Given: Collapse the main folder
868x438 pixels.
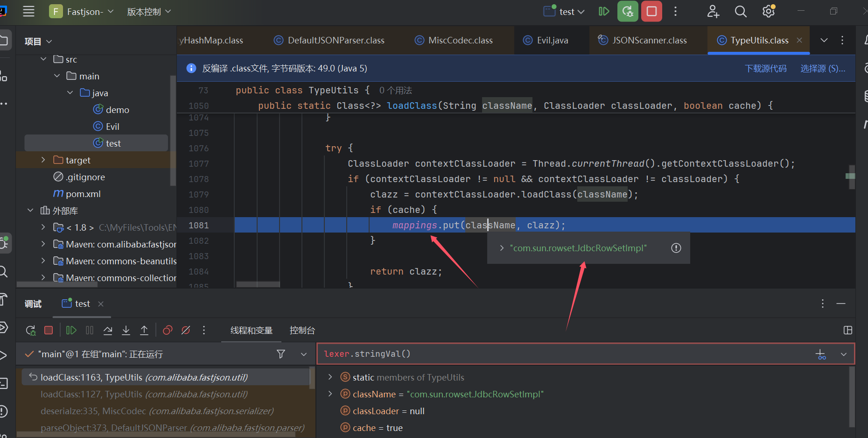Looking at the screenshot, I should tap(57, 76).
